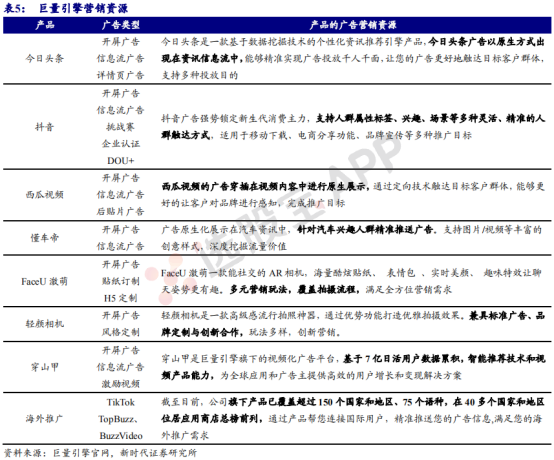Screen dimensions: 554x460
Task: Select the H5 定制 ad type
Action: pyautogui.click(x=121, y=298)
